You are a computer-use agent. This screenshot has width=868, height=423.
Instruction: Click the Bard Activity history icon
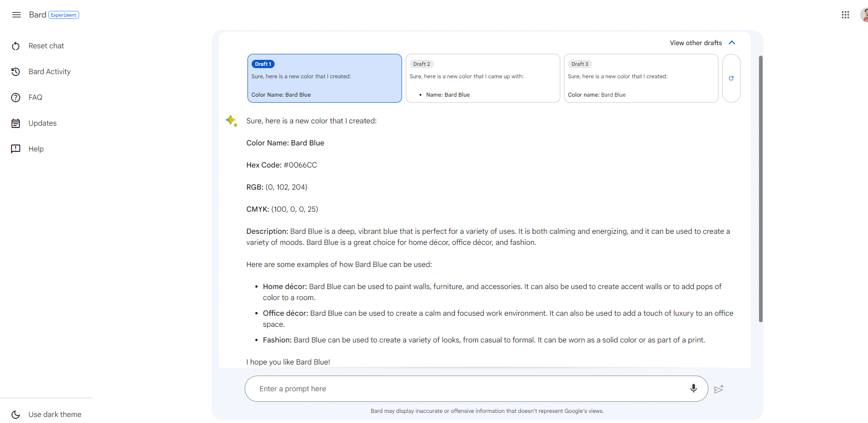16,72
